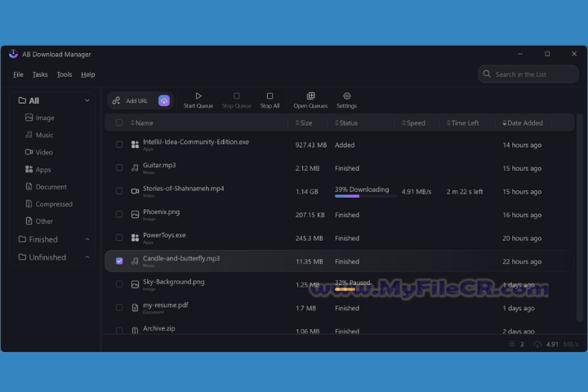Viewport: 588px width, 392px height.
Task: Check the box for IntelliJ-Idea-Community-Edition.exe
Action: click(119, 145)
